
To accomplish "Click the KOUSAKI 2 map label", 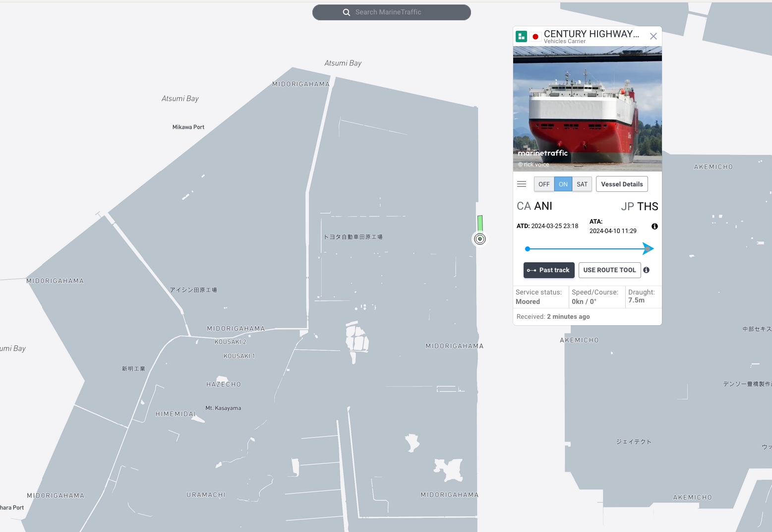I will 231,342.
